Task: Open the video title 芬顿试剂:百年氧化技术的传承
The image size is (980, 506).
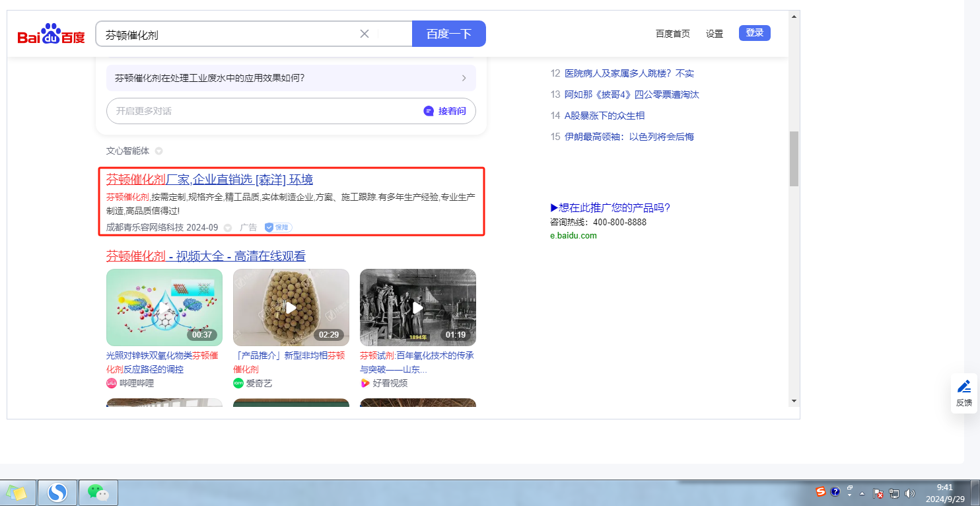Action: pyautogui.click(x=417, y=362)
